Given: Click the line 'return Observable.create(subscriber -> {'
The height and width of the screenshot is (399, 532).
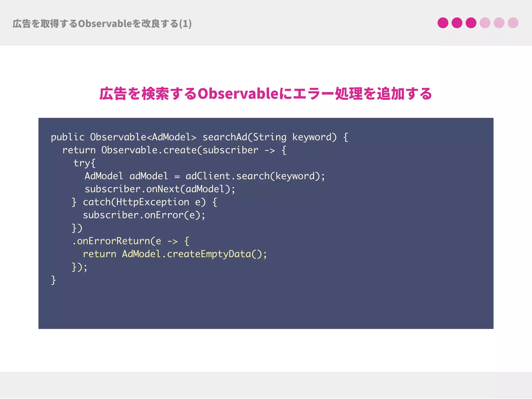Looking at the screenshot, I should point(174,150).
